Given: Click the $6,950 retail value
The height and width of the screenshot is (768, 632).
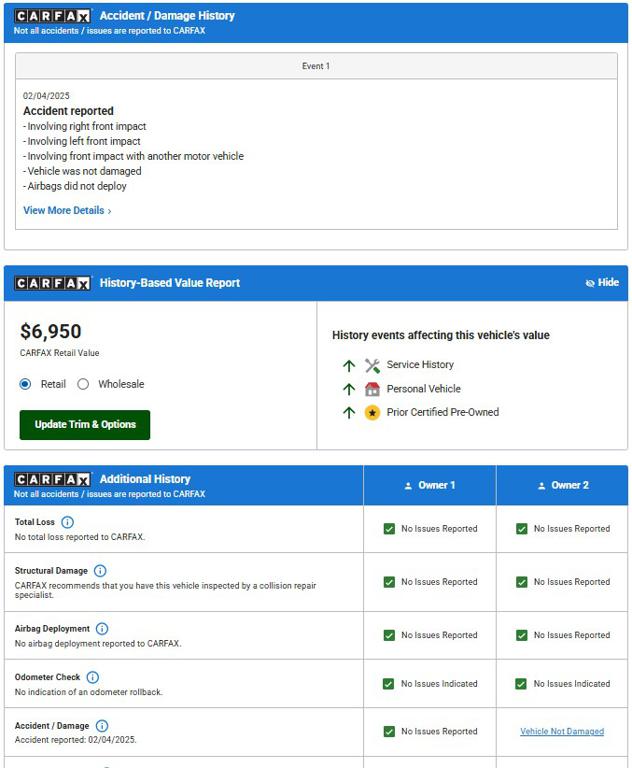Looking at the screenshot, I should [x=50, y=332].
